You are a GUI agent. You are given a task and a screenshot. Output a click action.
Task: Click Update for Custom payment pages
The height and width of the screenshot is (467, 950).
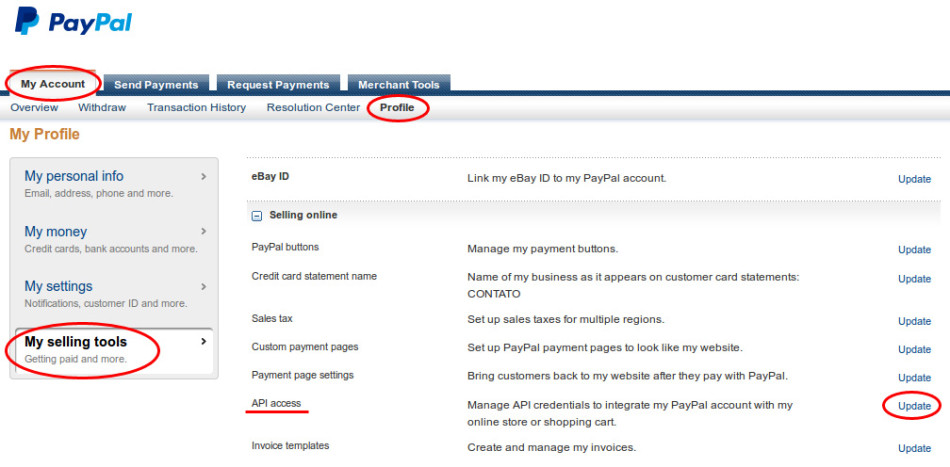click(914, 349)
